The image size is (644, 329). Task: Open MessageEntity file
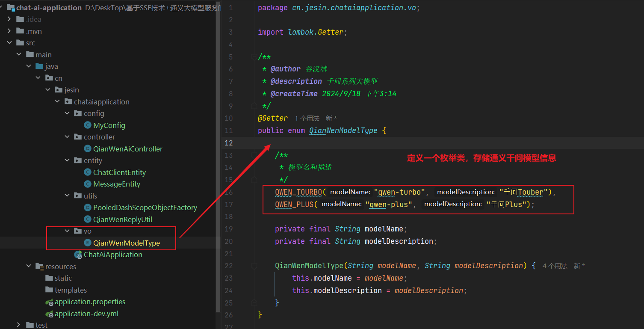[117, 184]
